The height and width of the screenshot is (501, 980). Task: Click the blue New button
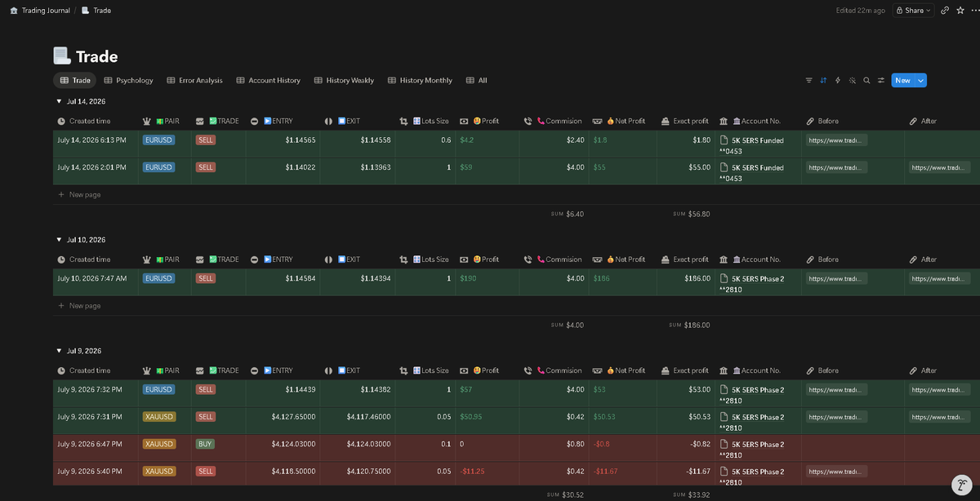902,80
